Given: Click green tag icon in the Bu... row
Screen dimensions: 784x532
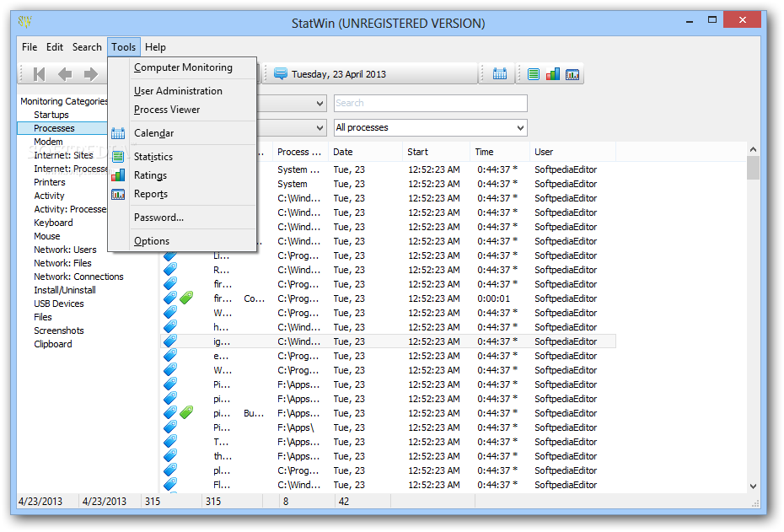Looking at the screenshot, I should [186, 412].
